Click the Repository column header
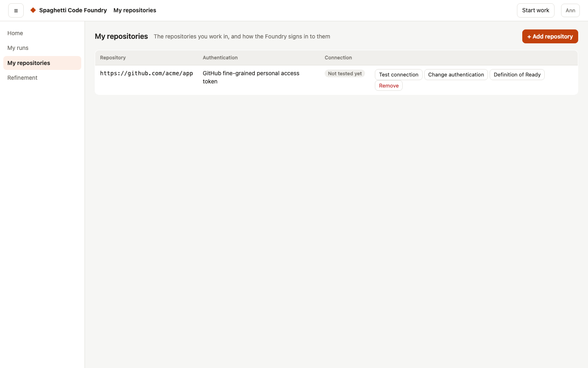The height and width of the screenshot is (368, 588). [113, 58]
